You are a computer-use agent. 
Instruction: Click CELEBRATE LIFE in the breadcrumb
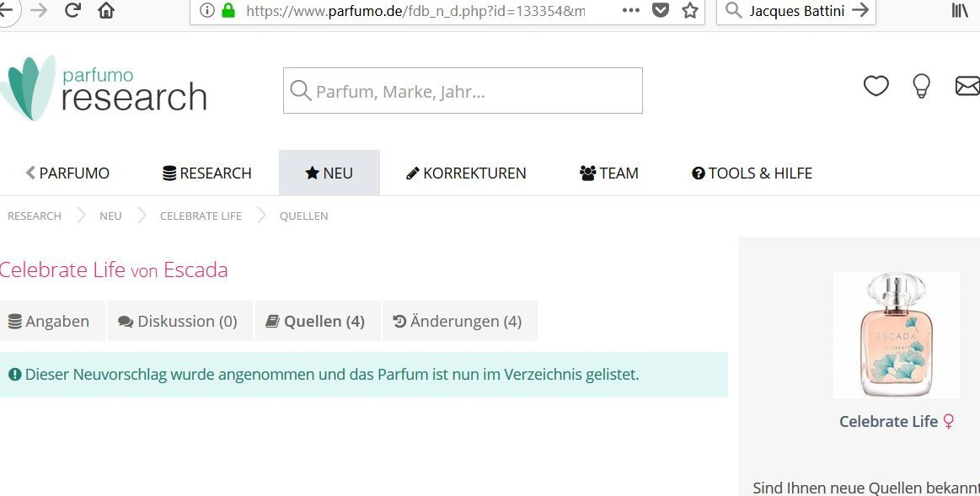pos(201,216)
